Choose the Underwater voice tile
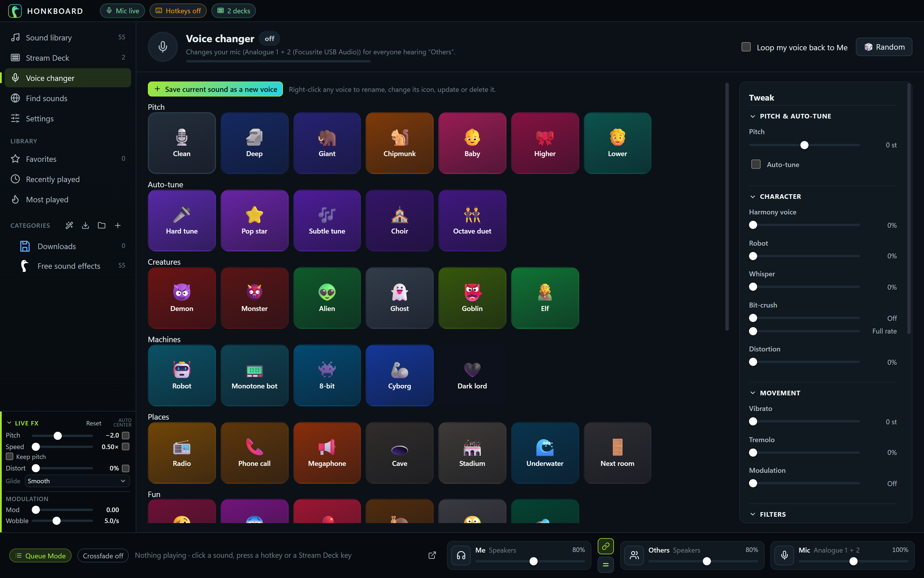Screen dimensions: 924x578 coord(545,453)
